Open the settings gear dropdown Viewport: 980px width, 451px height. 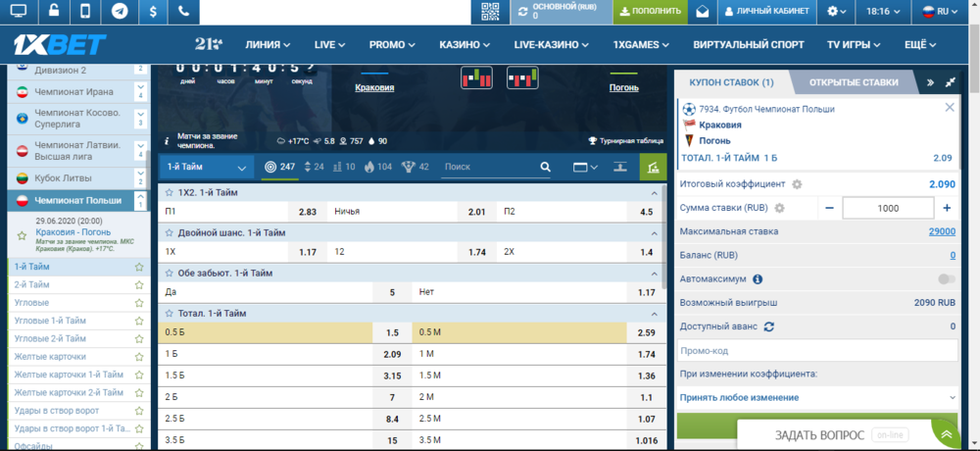tap(836, 11)
